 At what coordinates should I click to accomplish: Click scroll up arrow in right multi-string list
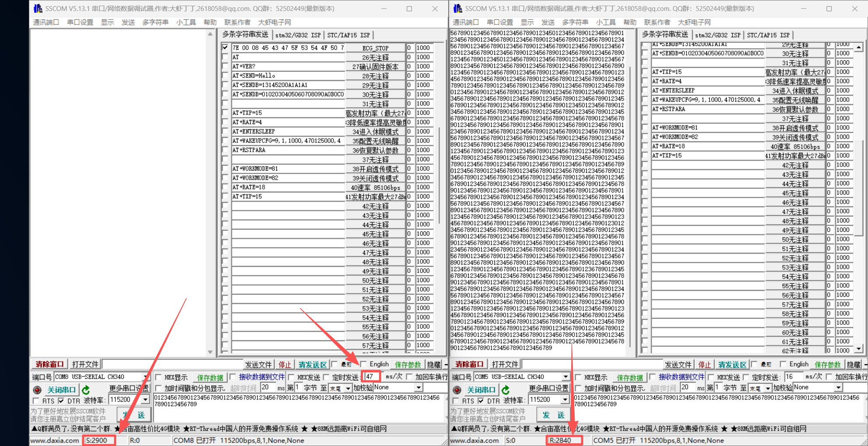[859, 47]
